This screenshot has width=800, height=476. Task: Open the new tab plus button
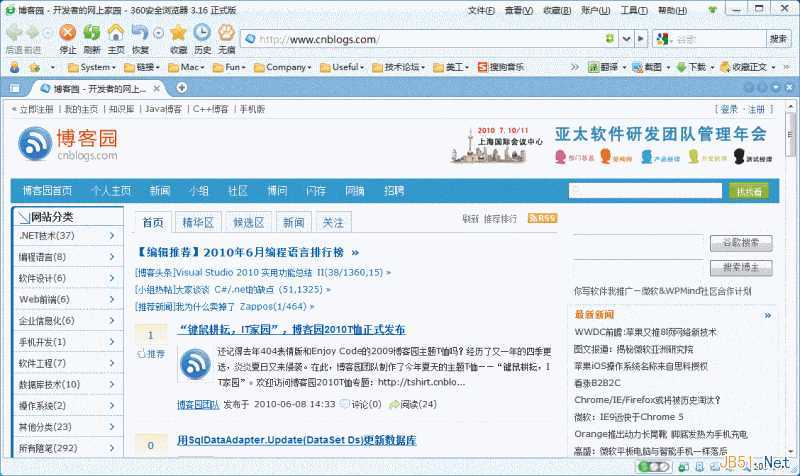tap(182, 88)
